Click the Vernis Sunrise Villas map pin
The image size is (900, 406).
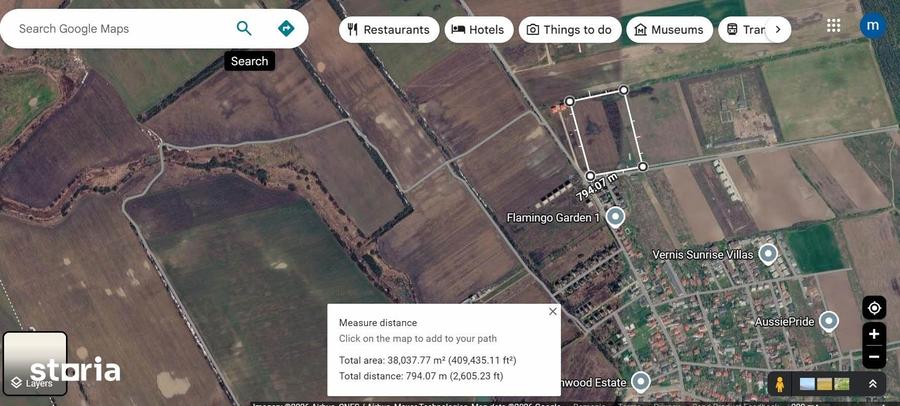coord(767,254)
